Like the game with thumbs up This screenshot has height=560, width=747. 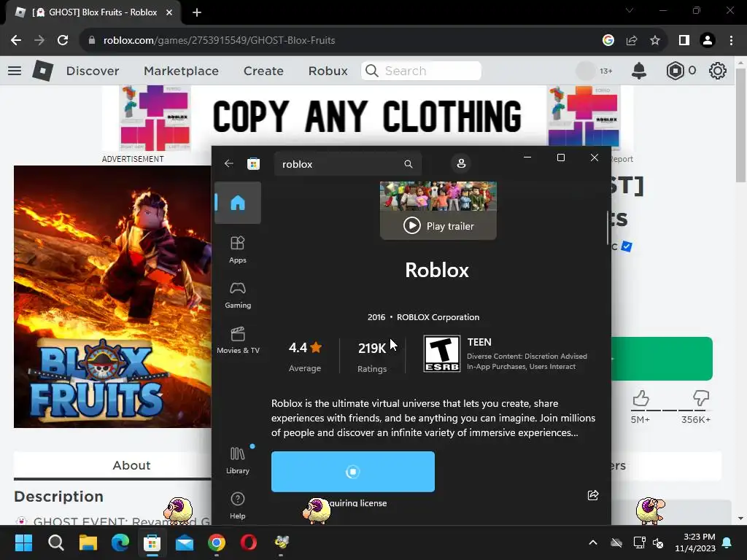click(x=640, y=398)
